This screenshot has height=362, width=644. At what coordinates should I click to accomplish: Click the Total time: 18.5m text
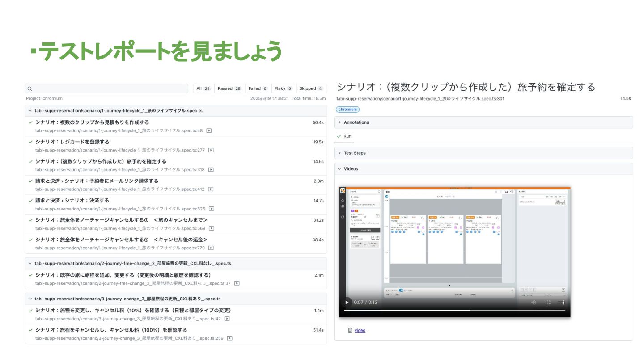(x=309, y=98)
